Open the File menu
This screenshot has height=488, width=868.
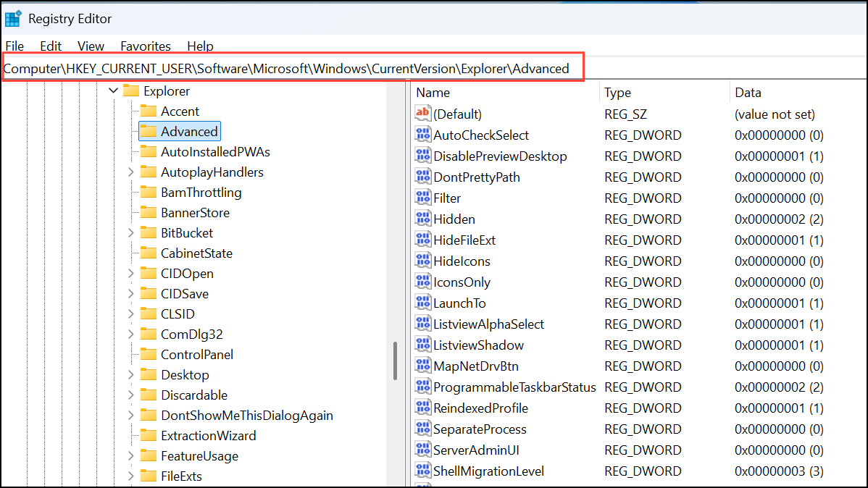coord(14,46)
